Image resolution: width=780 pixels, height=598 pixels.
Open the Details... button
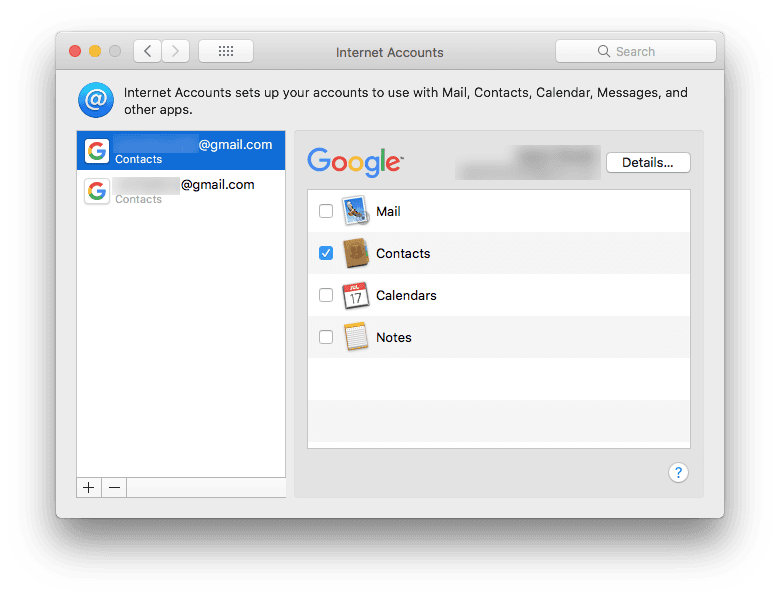[x=648, y=163]
